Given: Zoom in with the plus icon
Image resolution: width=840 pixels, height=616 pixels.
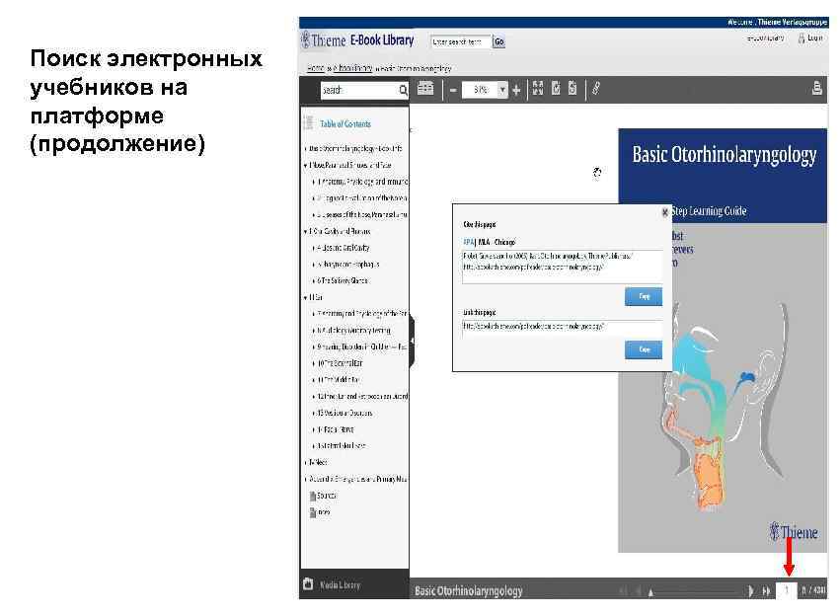Looking at the screenshot, I should [516, 90].
